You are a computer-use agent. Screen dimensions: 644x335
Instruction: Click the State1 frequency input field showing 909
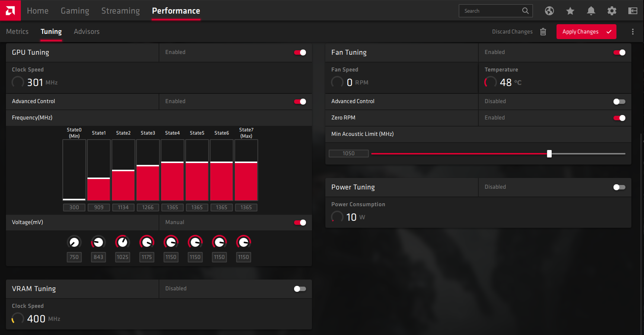(99, 207)
